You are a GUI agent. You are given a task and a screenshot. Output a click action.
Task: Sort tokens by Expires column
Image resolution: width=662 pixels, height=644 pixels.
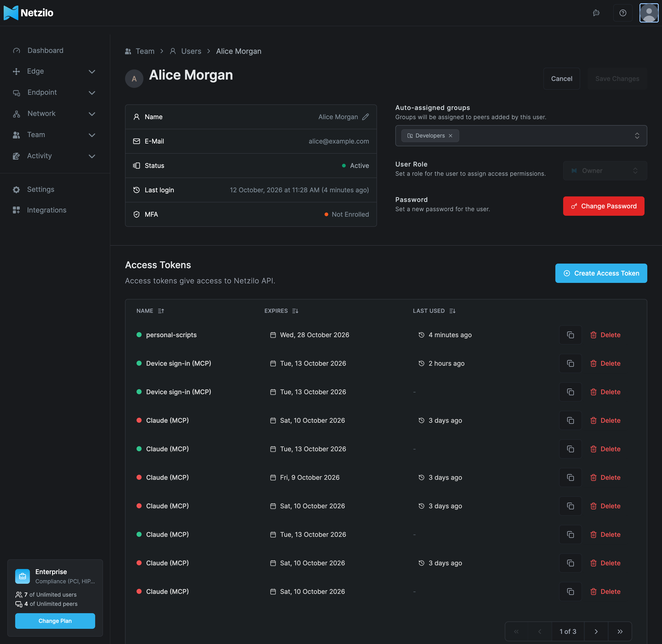click(x=281, y=311)
